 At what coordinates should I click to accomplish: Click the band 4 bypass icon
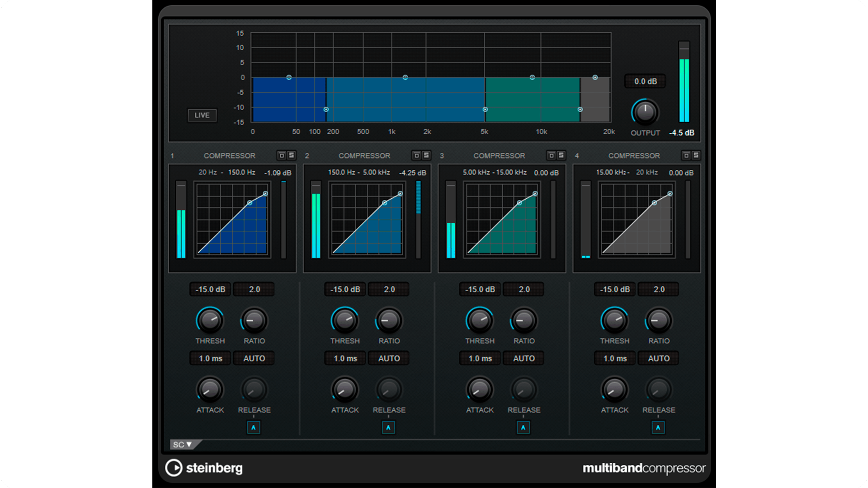point(686,155)
